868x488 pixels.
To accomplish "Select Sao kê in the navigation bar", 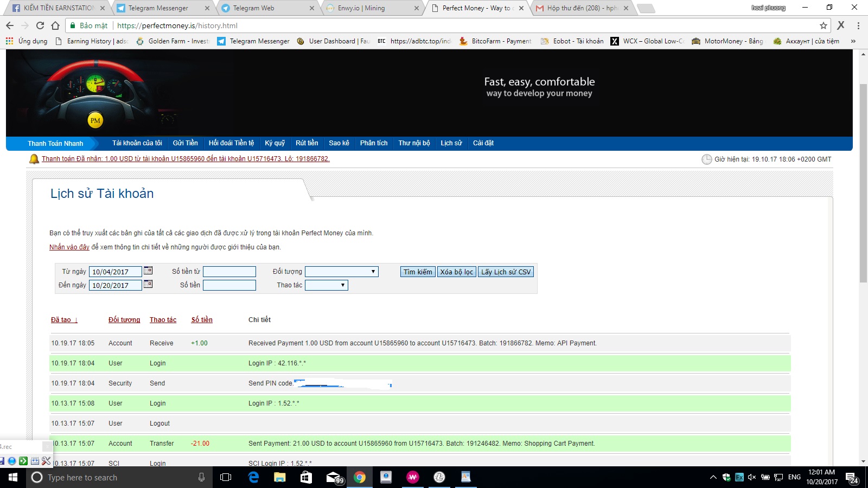I will pos(339,143).
